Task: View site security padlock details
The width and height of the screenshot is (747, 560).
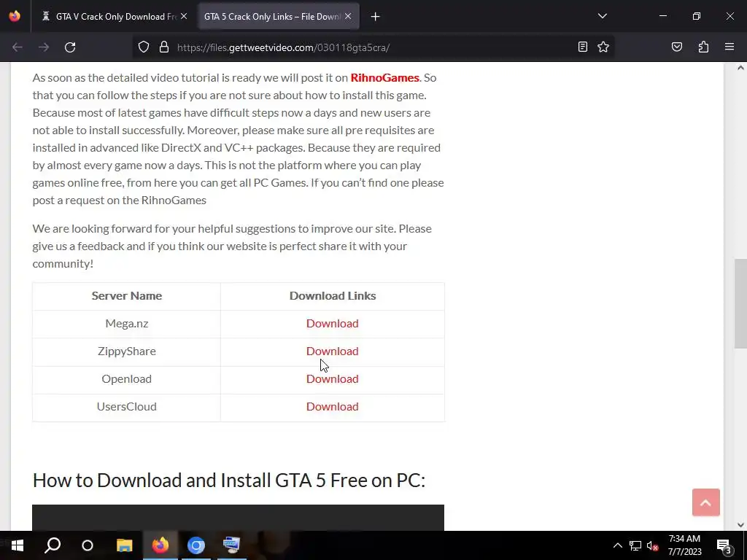Action: click(164, 47)
